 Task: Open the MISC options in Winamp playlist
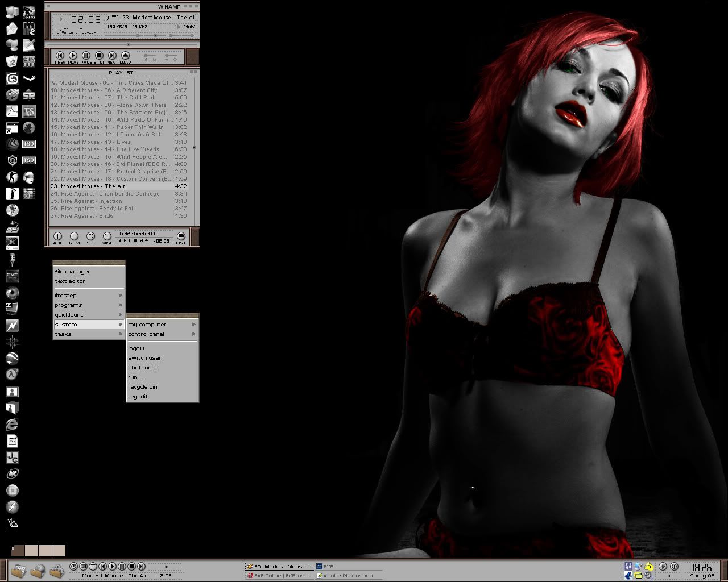click(x=107, y=238)
